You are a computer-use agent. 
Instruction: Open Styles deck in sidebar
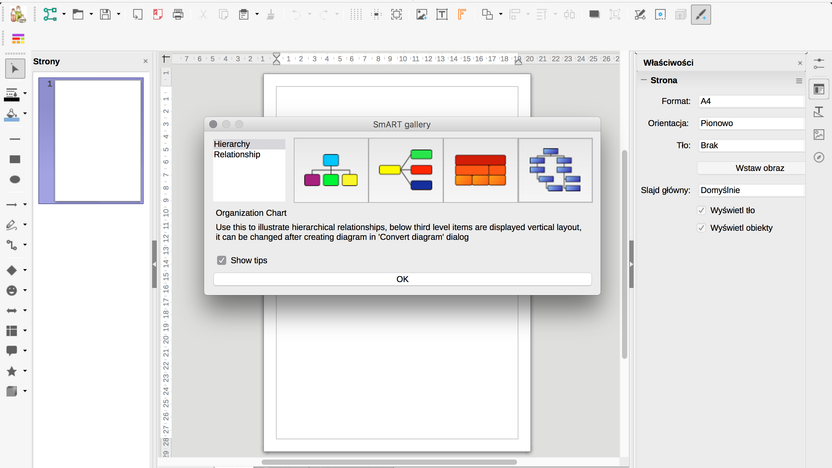[x=819, y=112]
